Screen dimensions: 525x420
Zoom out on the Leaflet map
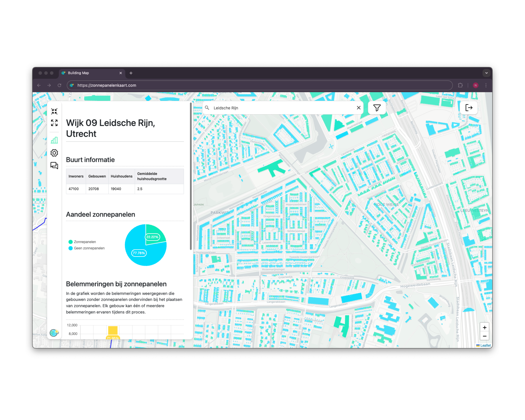point(484,336)
